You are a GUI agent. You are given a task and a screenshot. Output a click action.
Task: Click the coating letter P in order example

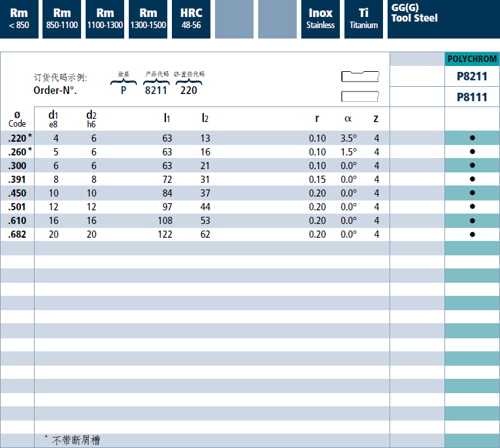124,91
